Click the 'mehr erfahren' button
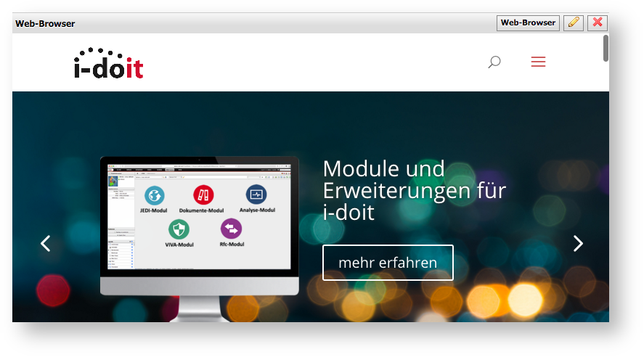Screen dimensions: 644x357 tap(388, 263)
